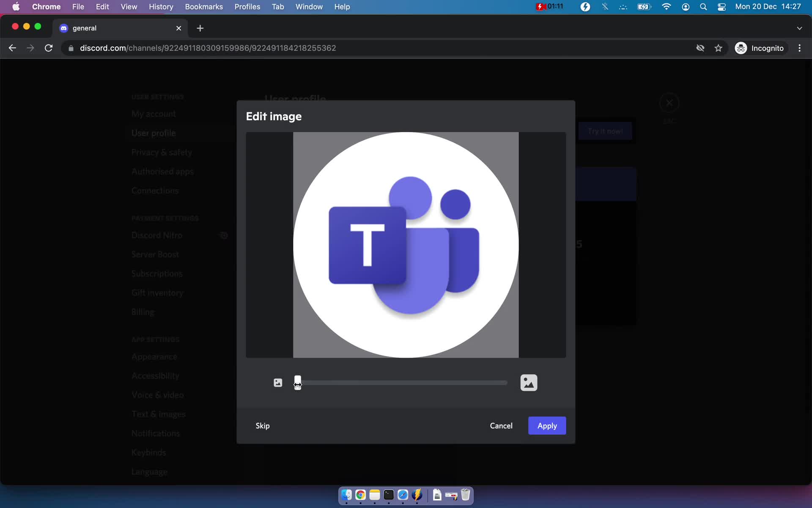Image resolution: width=812 pixels, height=508 pixels.
Task: Click the dimmed Try it now button
Action: tap(605, 131)
